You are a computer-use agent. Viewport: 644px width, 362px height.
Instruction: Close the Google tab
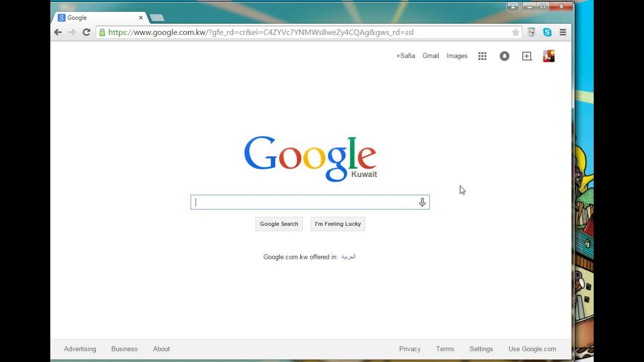[x=140, y=18]
